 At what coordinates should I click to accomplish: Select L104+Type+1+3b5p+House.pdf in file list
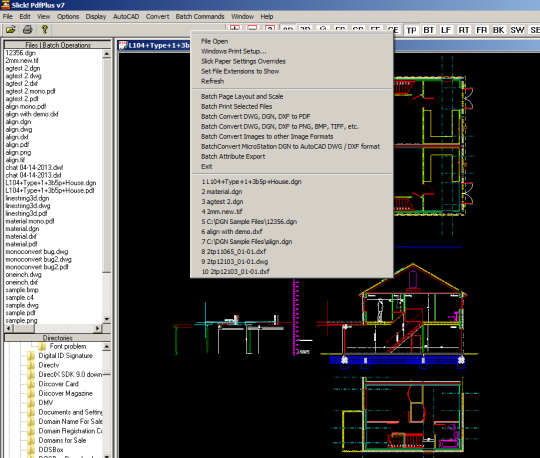coord(50,190)
